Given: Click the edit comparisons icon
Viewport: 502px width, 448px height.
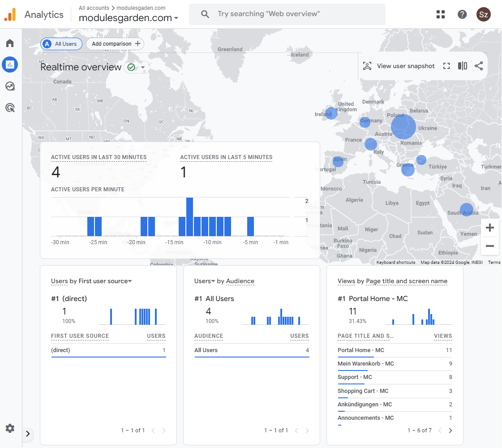Looking at the screenshot, I should tap(462, 66).
